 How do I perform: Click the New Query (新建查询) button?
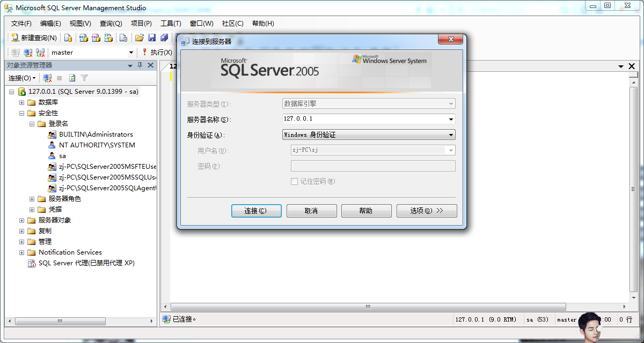click(34, 38)
